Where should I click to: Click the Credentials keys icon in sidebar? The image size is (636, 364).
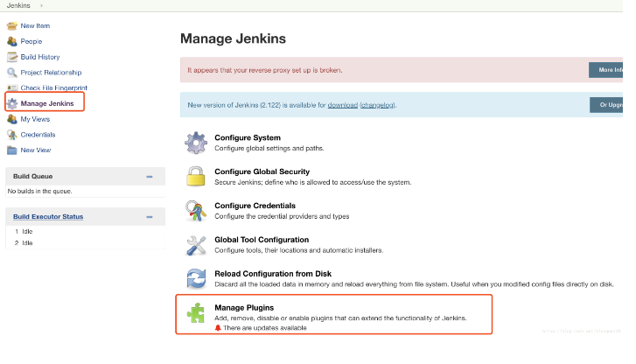(12, 135)
